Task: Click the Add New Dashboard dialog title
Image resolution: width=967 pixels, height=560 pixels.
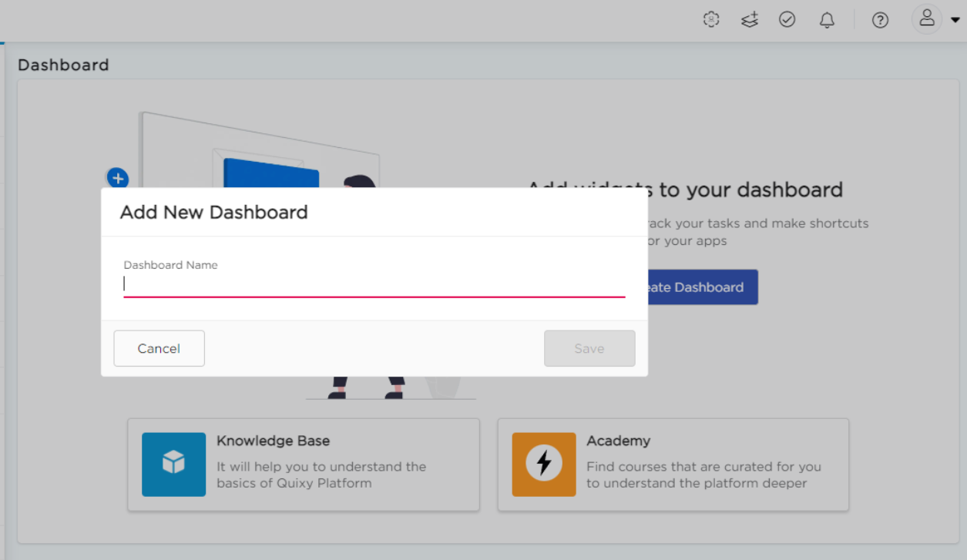Action: [x=213, y=213]
